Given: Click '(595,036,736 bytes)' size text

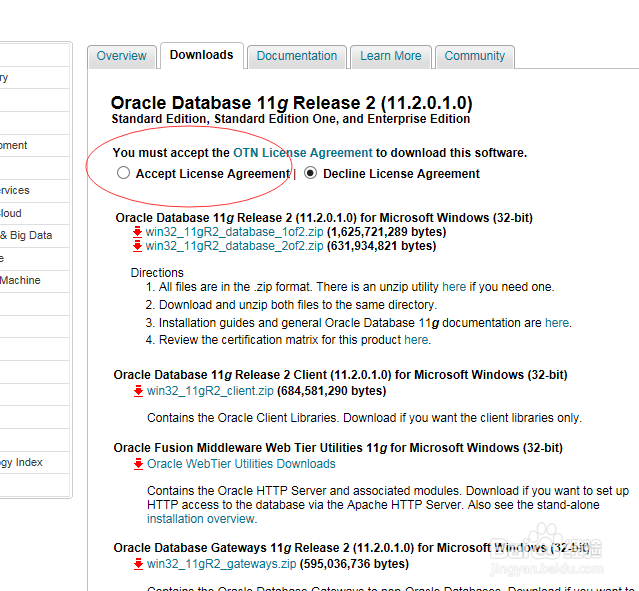Looking at the screenshot, I should [354, 564].
